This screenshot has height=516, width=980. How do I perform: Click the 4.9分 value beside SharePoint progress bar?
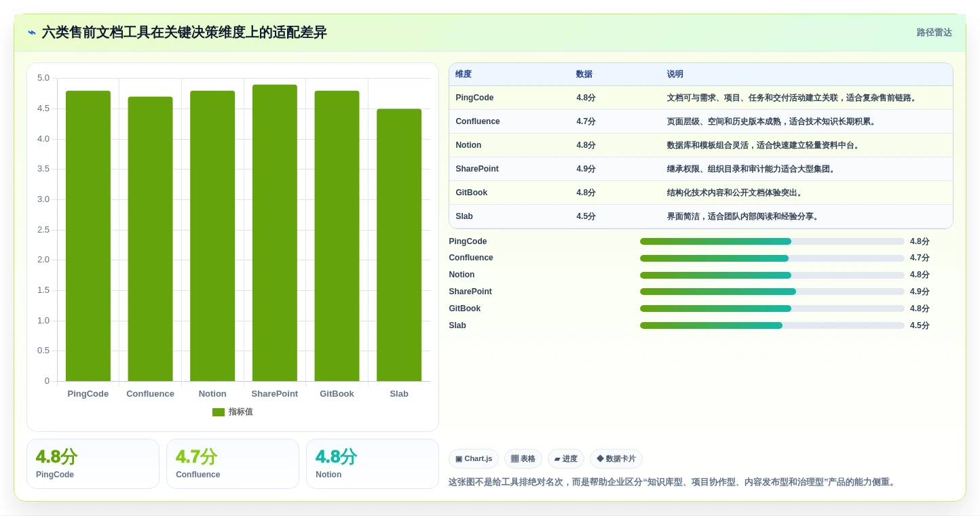coord(920,292)
